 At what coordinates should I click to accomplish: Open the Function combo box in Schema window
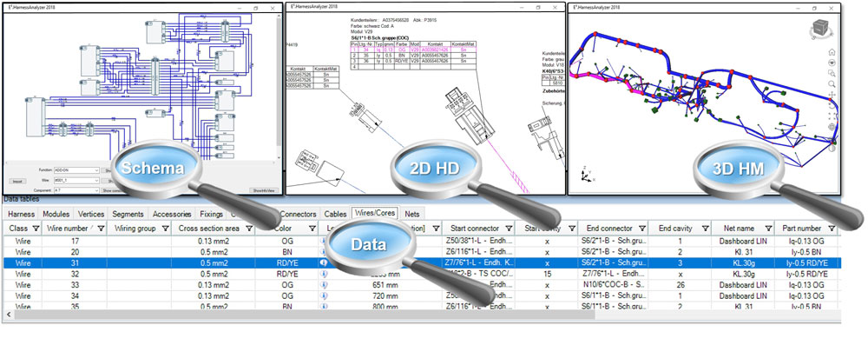click(x=76, y=170)
